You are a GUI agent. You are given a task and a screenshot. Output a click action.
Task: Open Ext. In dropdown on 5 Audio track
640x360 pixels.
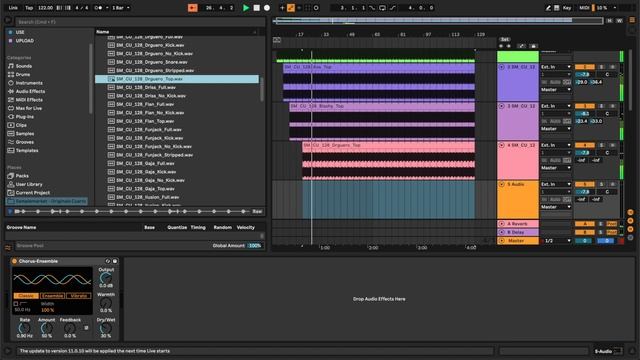556,184
